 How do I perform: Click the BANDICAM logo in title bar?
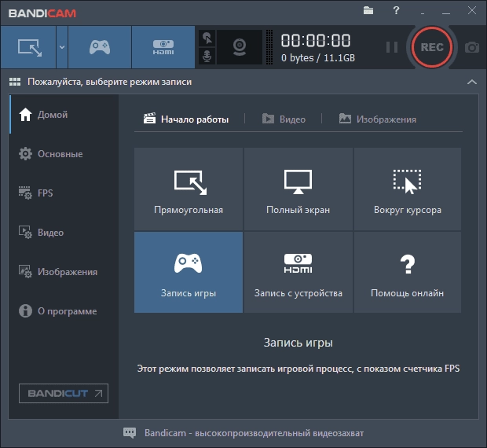pos(42,13)
